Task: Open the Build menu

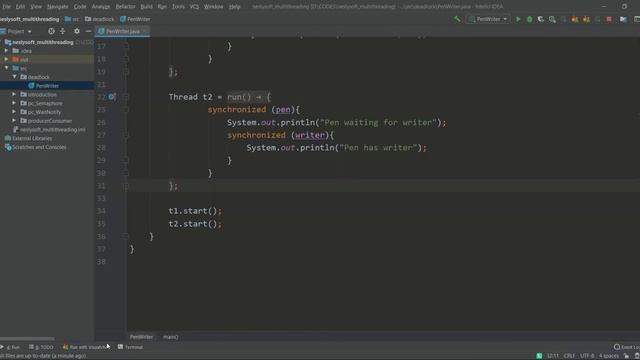Action: (x=146, y=7)
